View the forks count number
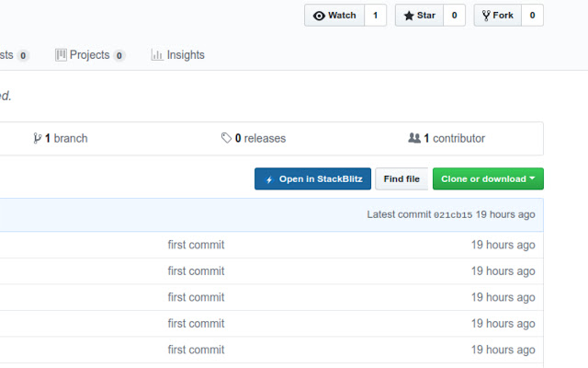 click(532, 16)
